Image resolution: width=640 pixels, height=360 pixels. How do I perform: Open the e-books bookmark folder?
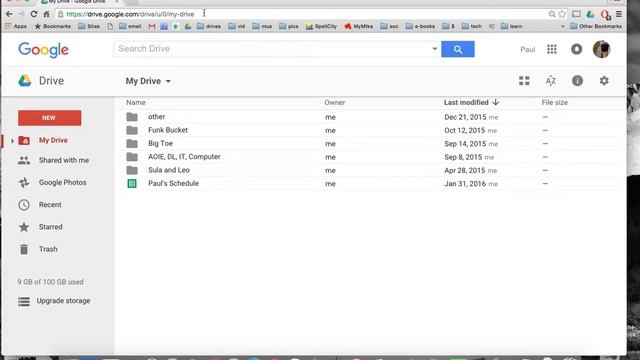[x=420, y=27]
